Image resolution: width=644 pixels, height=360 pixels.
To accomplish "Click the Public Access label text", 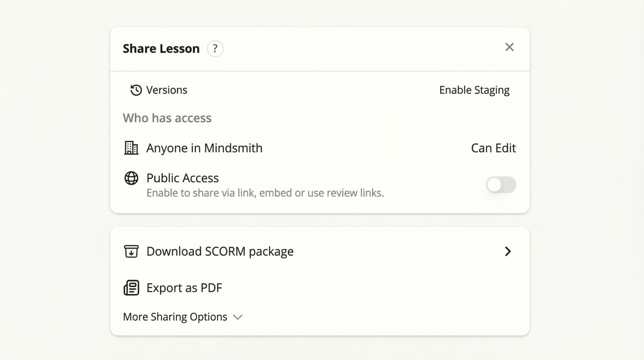I will (x=182, y=178).
